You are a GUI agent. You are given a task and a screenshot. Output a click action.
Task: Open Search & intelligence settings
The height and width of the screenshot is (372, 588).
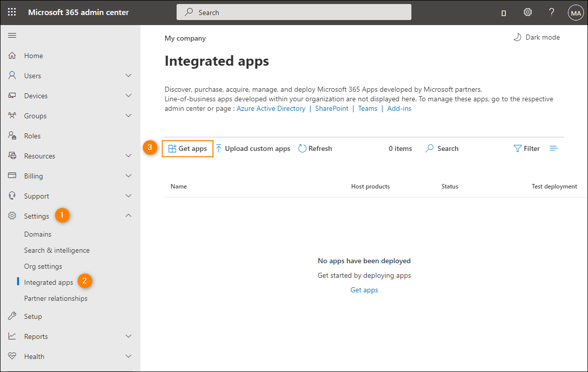57,250
